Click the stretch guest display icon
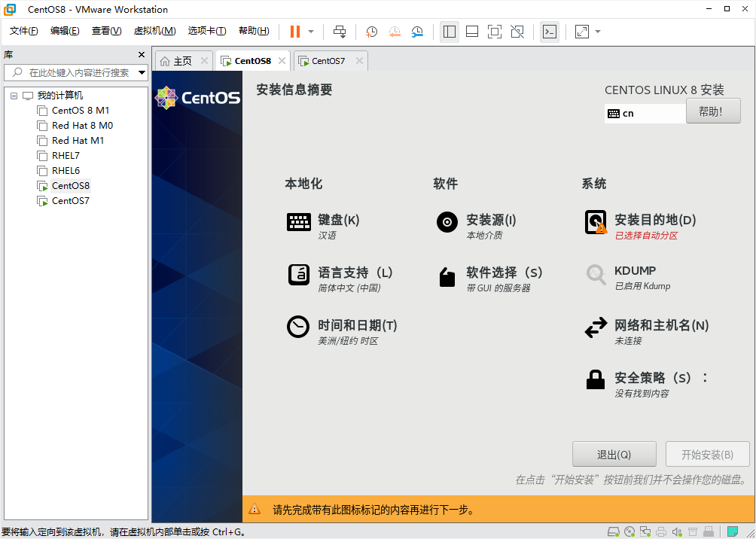756x539 pixels. pos(582,32)
